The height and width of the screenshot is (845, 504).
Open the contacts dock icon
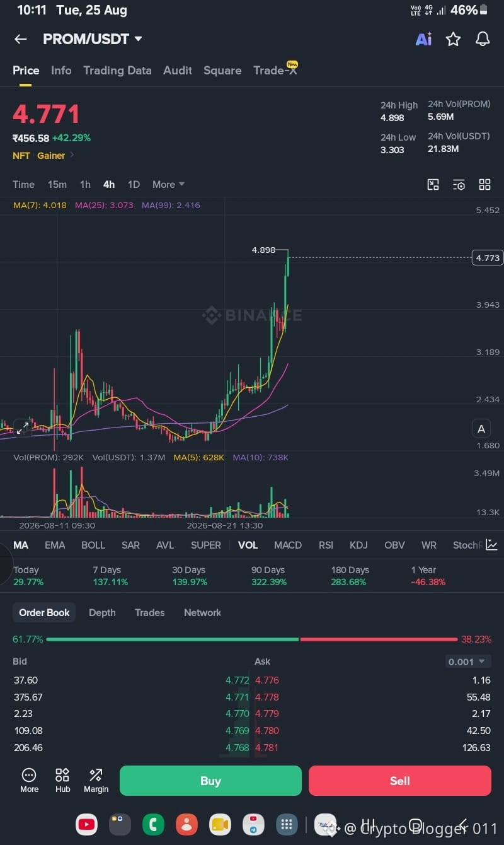186,824
